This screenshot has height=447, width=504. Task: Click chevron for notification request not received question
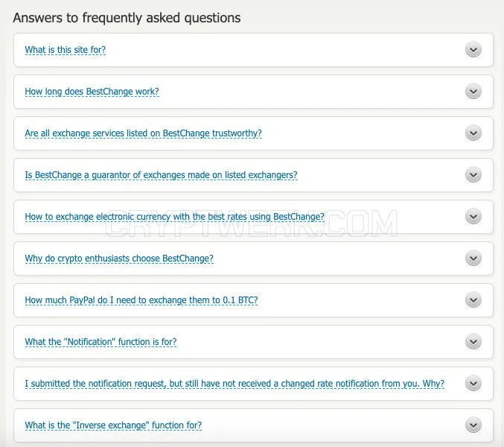[x=473, y=384]
